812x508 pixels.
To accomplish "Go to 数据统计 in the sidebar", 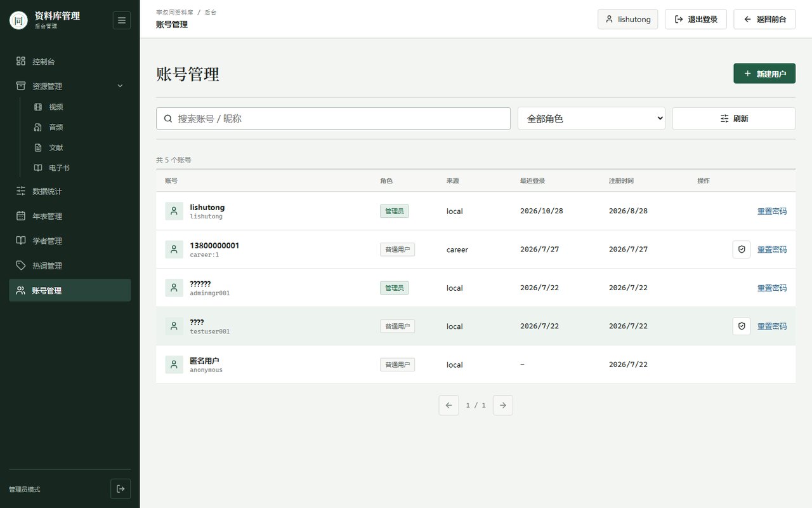I will [70, 192].
